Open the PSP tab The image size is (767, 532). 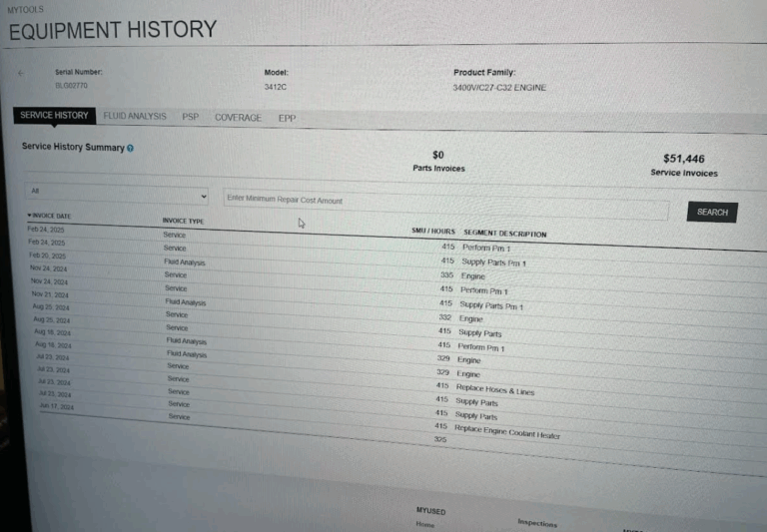tap(190, 117)
